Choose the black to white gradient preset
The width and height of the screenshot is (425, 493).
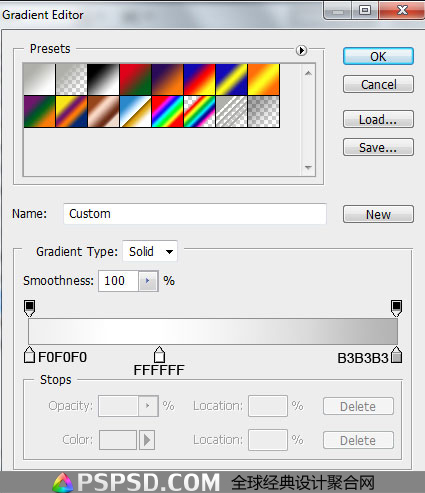coord(103,79)
